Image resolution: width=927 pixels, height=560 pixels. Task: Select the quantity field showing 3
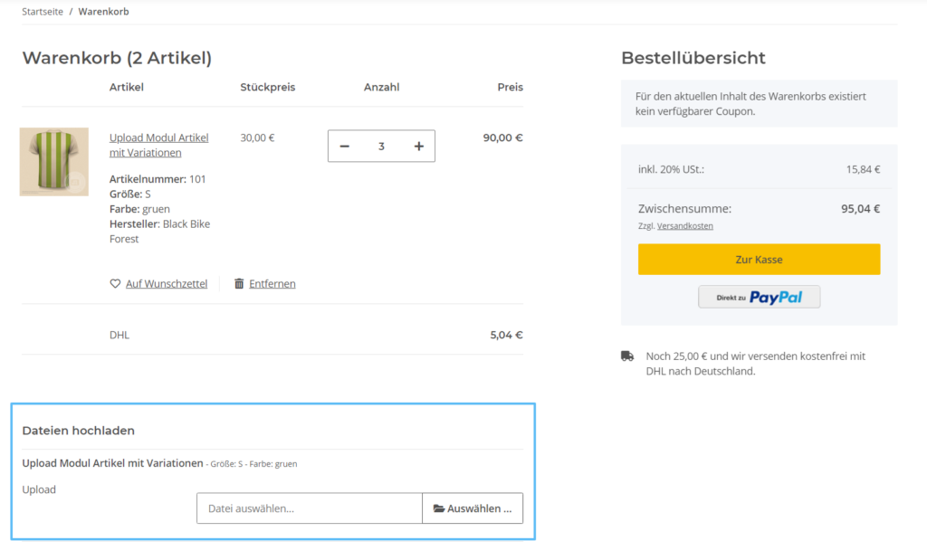coord(381,146)
